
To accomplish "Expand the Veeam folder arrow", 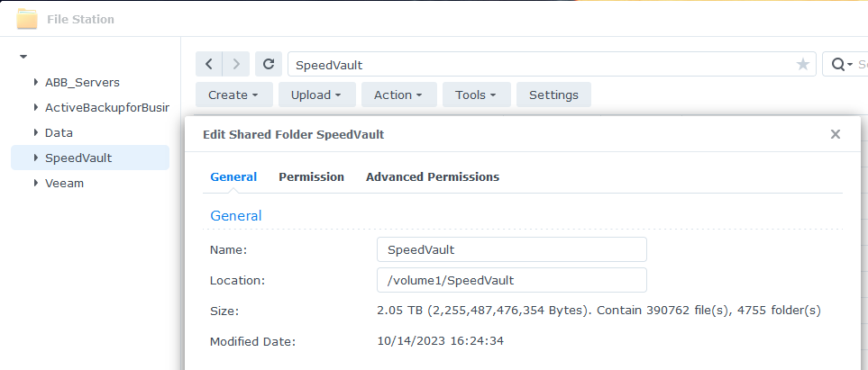I will pyautogui.click(x=36, y=183).
